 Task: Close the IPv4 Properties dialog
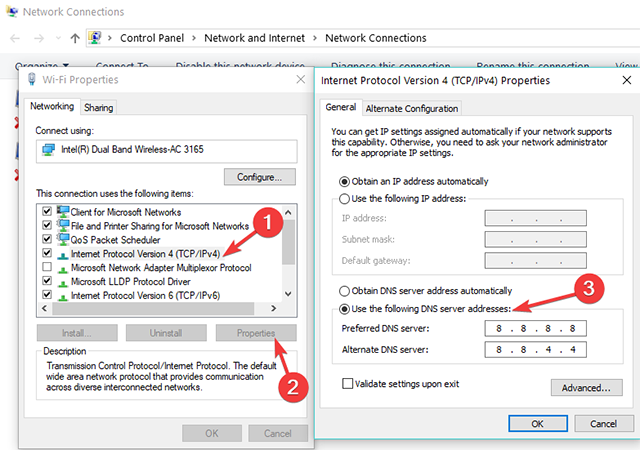pos(627,80)
